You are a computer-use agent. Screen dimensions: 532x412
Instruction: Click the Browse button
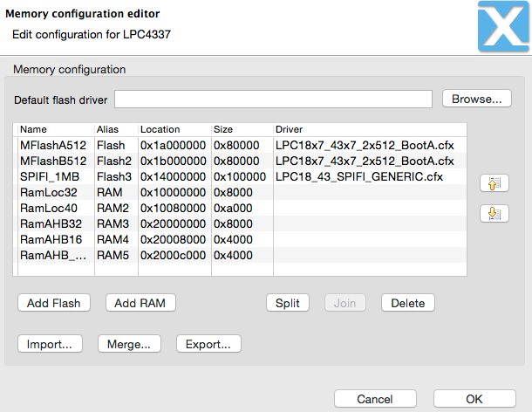[x=476, y=99]
